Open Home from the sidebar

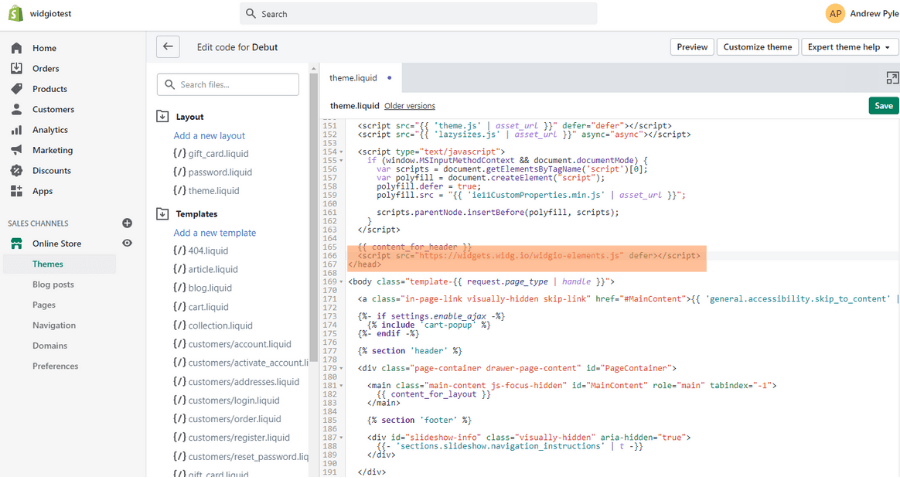44,48
